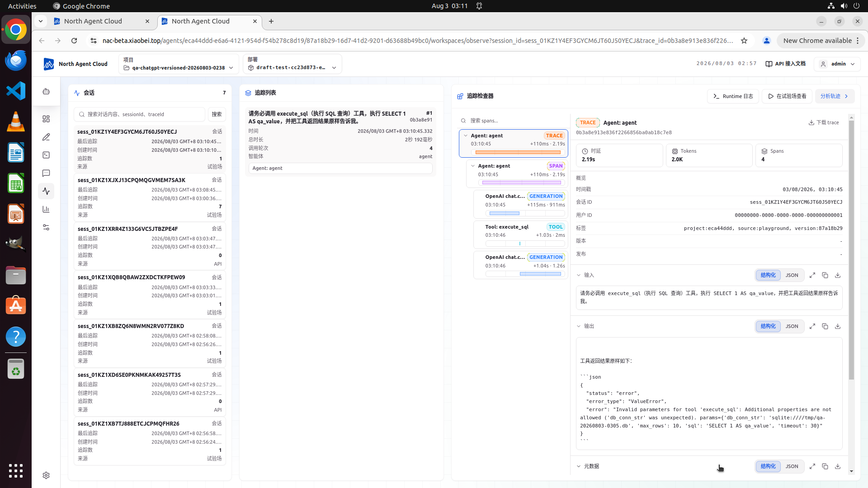
Task: Expand the 输入 section to fullscreen
Action: (812, 275)
